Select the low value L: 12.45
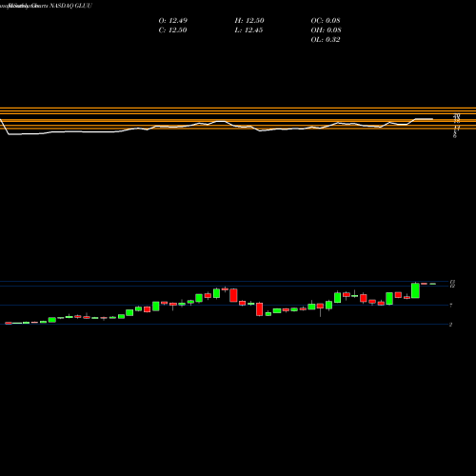 point(248,30)
